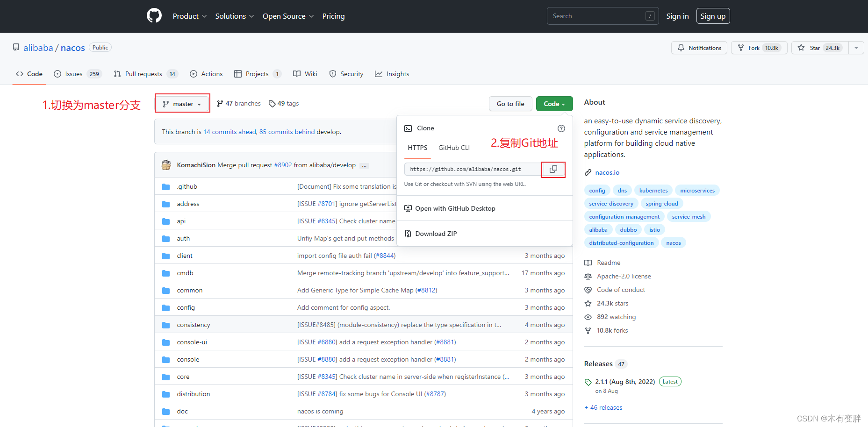Open the Projects tab

[x=257, y=74]
